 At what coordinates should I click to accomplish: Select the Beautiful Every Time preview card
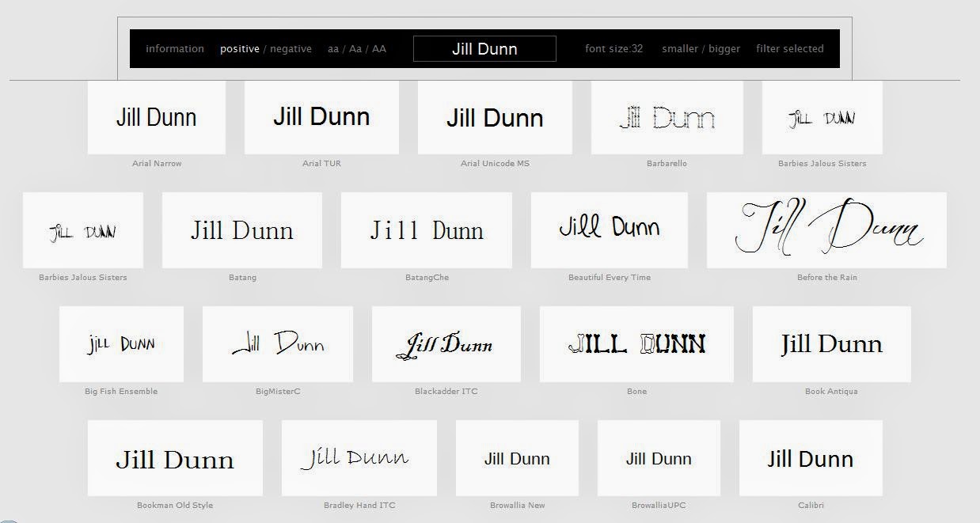tap(610, 230)
